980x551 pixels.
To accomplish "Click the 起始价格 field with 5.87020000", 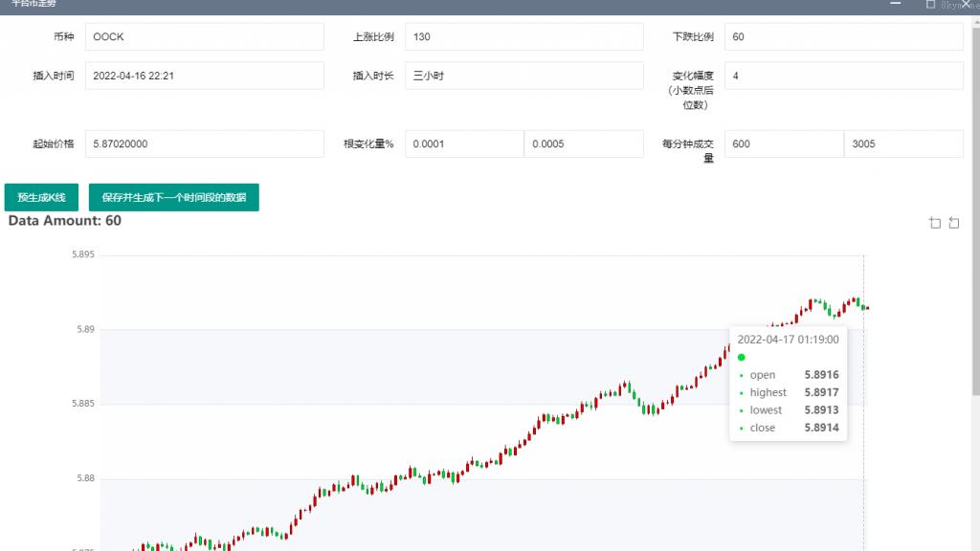I will [205, 144].
